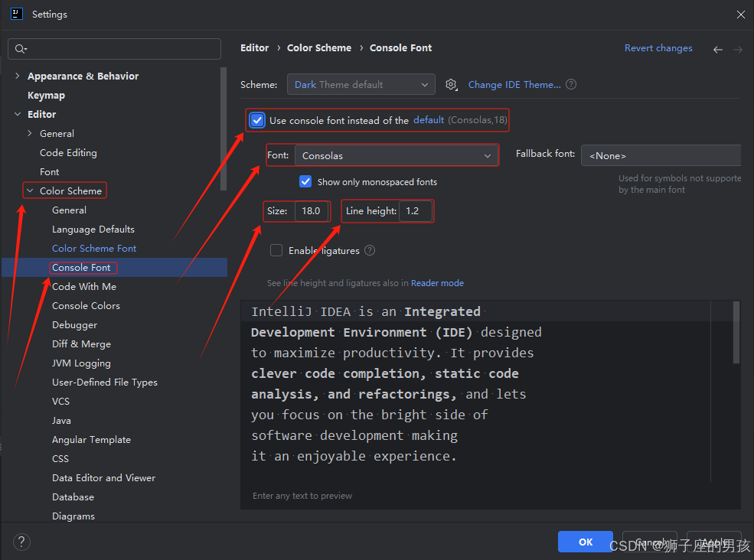Click the Size input field
This screenshot has height=560, width=754.
(x=312, y=211)
